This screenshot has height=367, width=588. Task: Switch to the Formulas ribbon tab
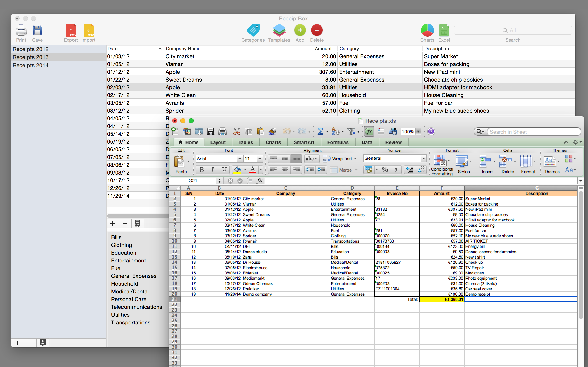click(338, 143)
